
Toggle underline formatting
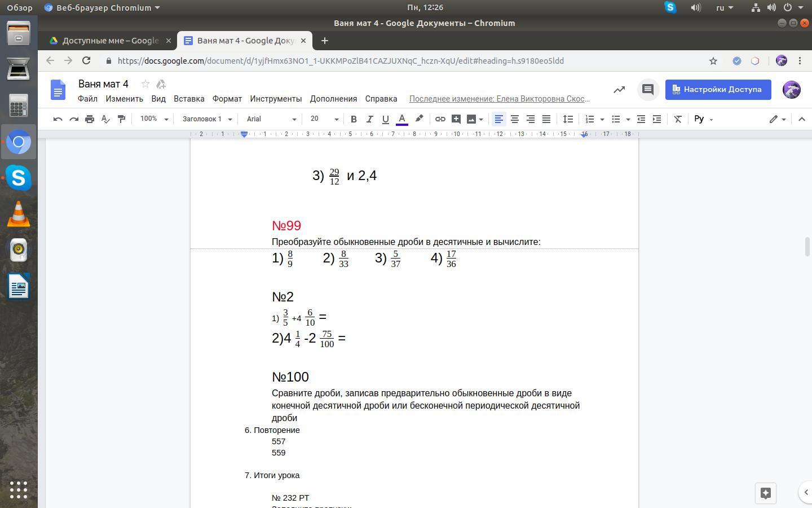pos(386,119)
